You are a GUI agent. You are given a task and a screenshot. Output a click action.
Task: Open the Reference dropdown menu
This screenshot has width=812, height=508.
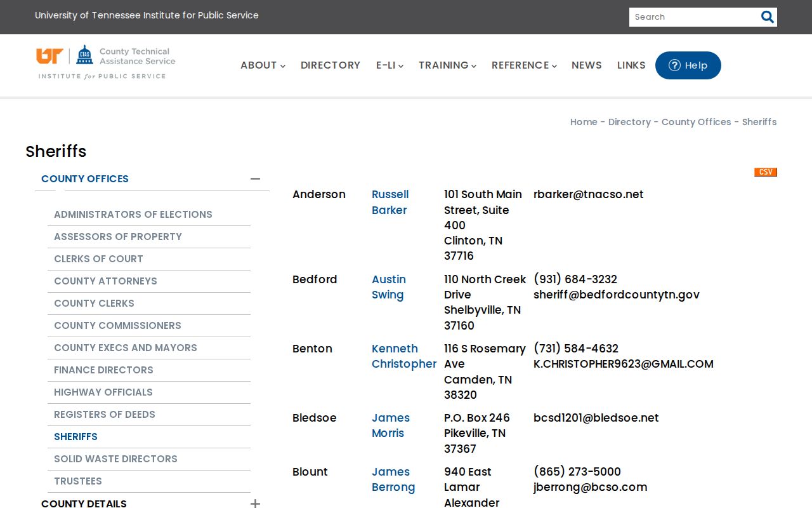point(524,65)
